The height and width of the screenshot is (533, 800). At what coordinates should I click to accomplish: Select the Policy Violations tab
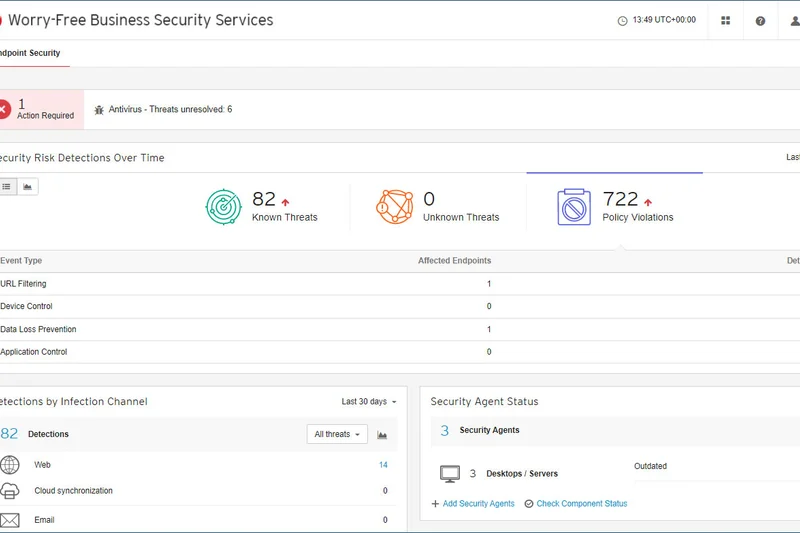click(615, 207)
